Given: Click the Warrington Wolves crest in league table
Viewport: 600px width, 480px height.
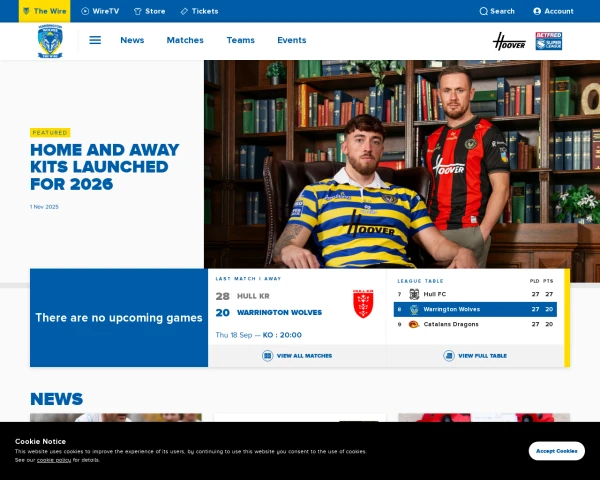Looking at the screenshot, I should [414, 309].
